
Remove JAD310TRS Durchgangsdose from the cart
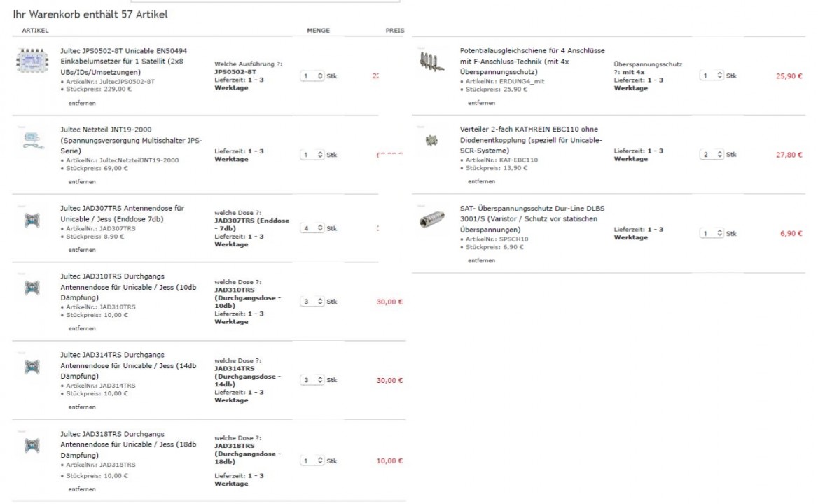pos(82,328)
